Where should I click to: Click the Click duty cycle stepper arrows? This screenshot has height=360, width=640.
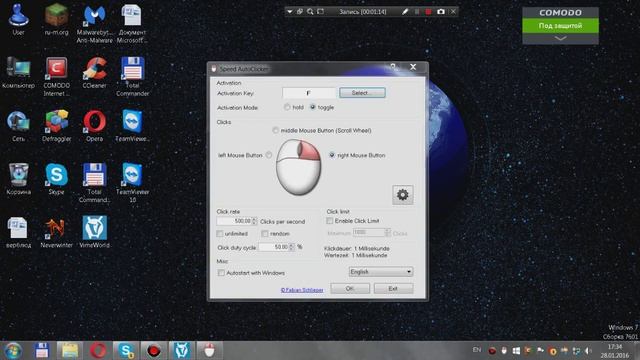291,247
